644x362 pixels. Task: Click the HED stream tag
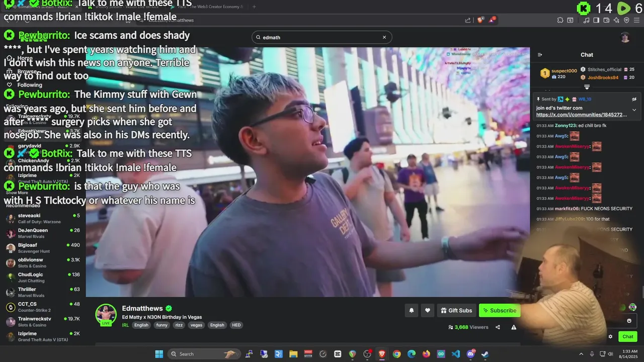(x=236, y=325)
